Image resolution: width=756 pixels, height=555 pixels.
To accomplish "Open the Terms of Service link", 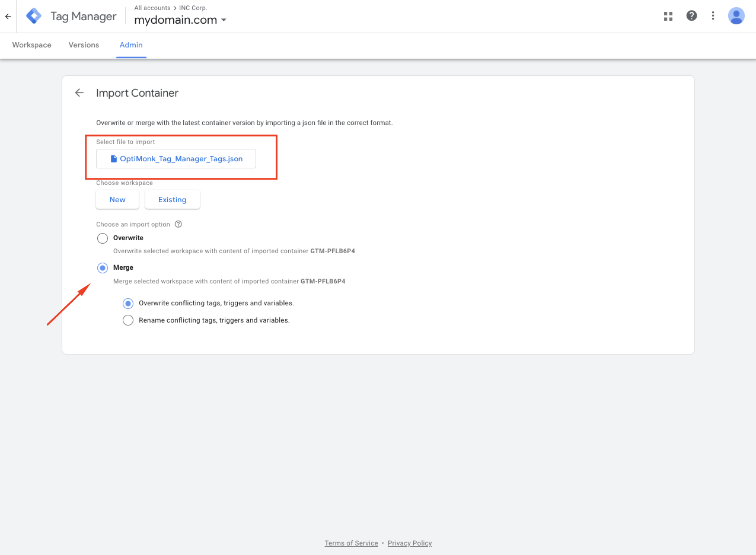I will [x=351, y=543].
